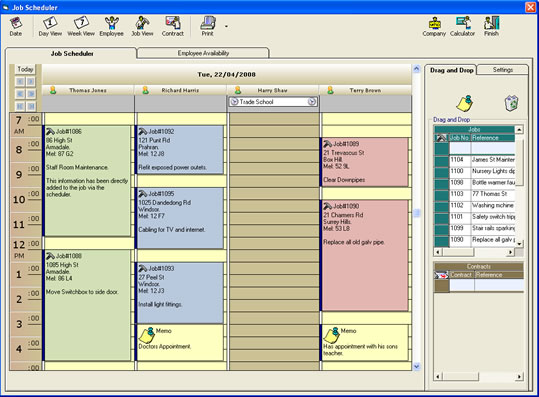539x397 pixels.
Task: Open the Employee toolbar icon
Action: 111,26
